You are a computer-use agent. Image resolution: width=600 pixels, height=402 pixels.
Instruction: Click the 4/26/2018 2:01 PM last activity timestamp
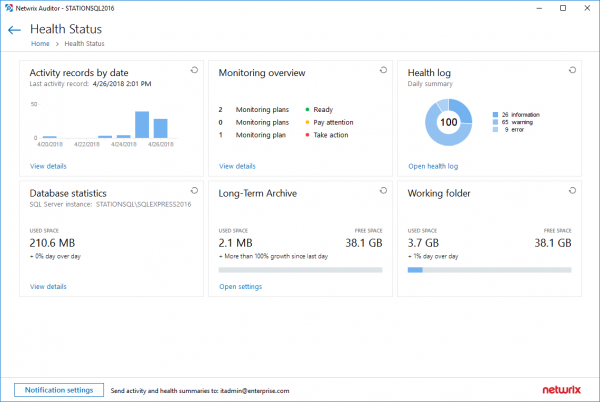click(122, 84)
